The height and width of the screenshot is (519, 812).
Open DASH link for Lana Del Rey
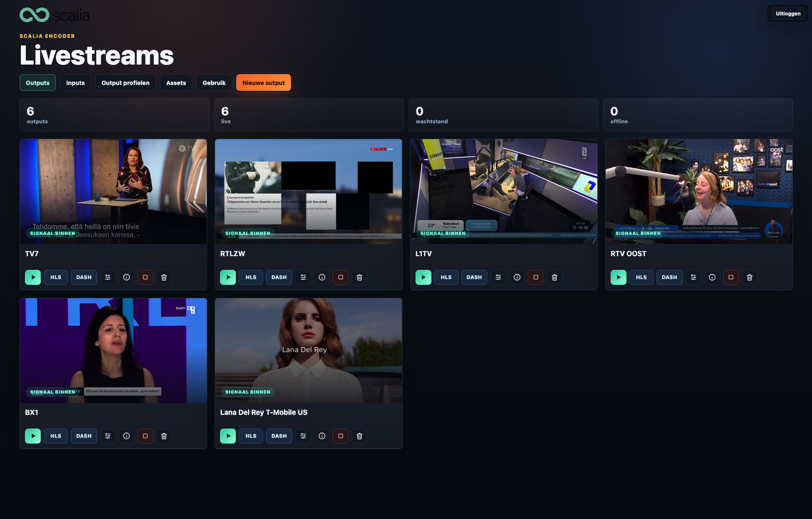point(279,436)
